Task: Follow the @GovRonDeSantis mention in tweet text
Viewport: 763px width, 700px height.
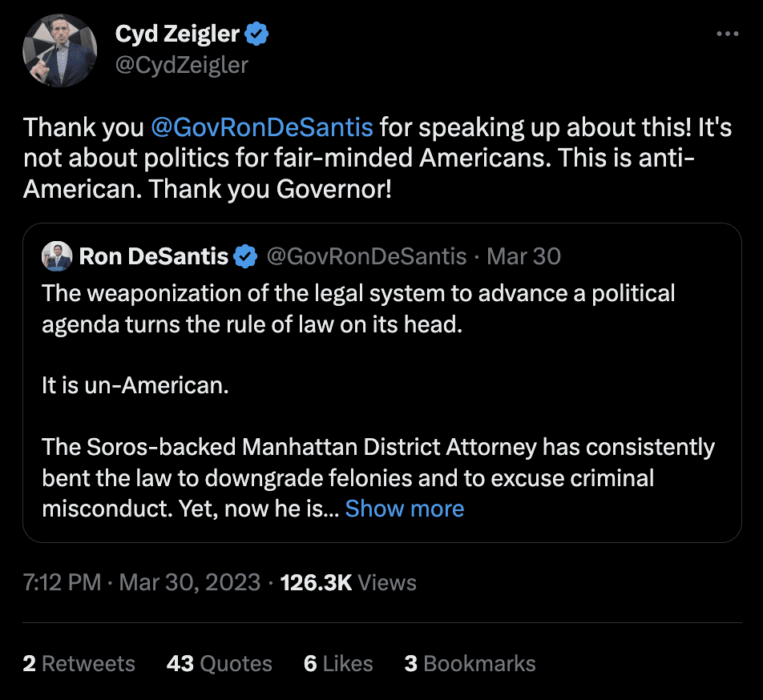Action: pyautogui.click(x=261, y=127)
